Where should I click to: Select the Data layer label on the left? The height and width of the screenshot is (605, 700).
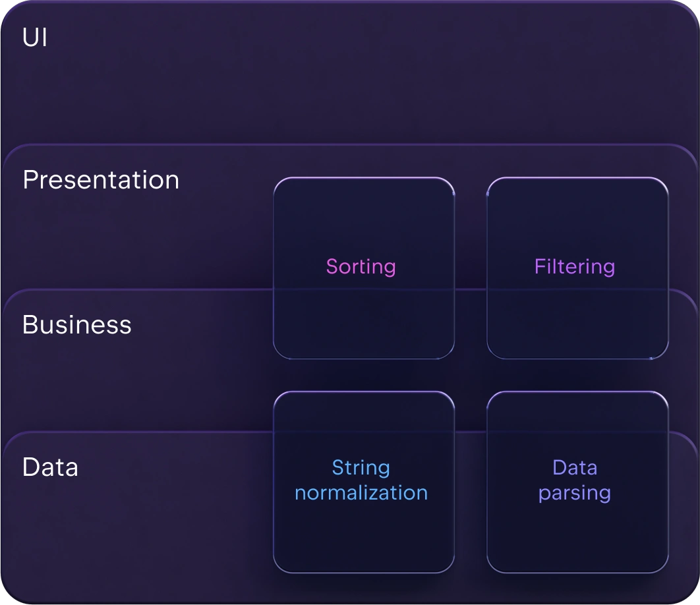pos(50,467)
